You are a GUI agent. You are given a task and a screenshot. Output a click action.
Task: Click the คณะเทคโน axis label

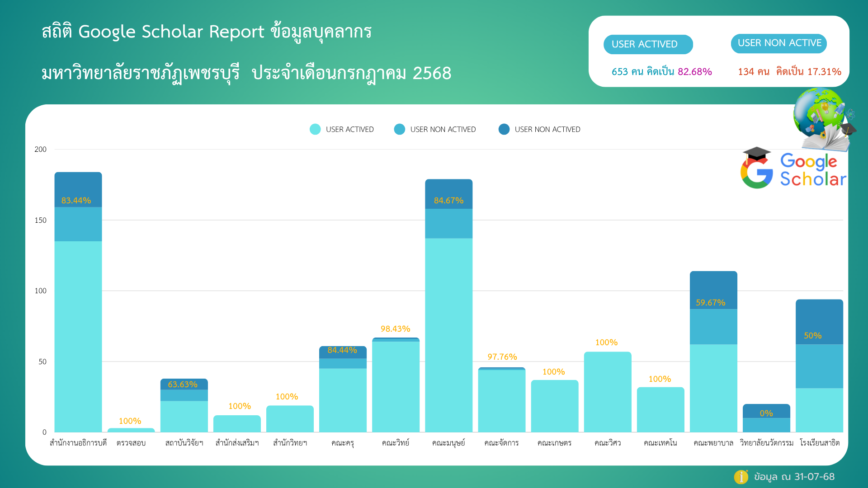(x=660, y=443)
